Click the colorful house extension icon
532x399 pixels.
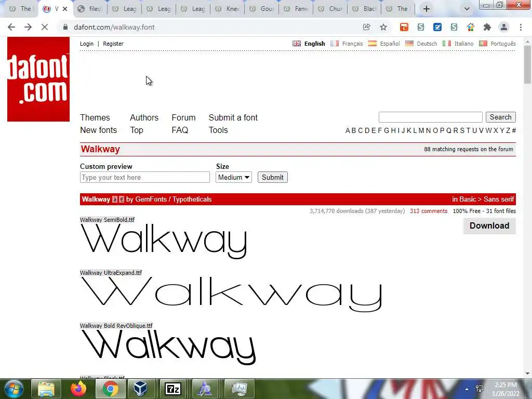point(471,27)
